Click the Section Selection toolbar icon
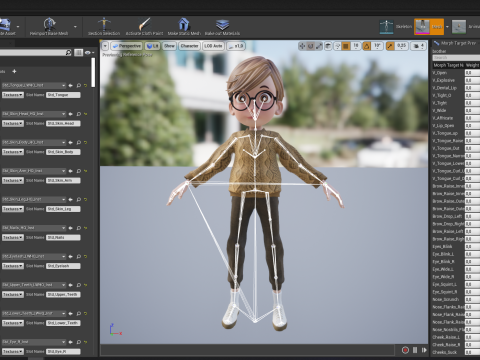480x360 pixels. [104, 24]
